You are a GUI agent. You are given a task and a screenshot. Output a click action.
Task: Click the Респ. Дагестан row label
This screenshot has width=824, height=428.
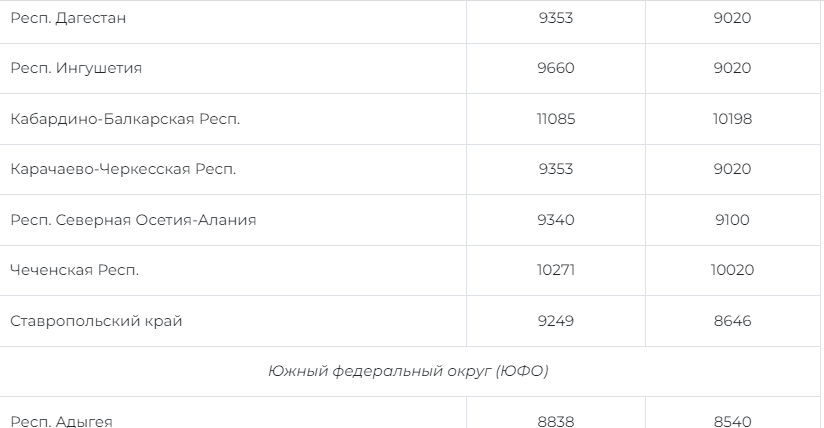coord(68,18)
